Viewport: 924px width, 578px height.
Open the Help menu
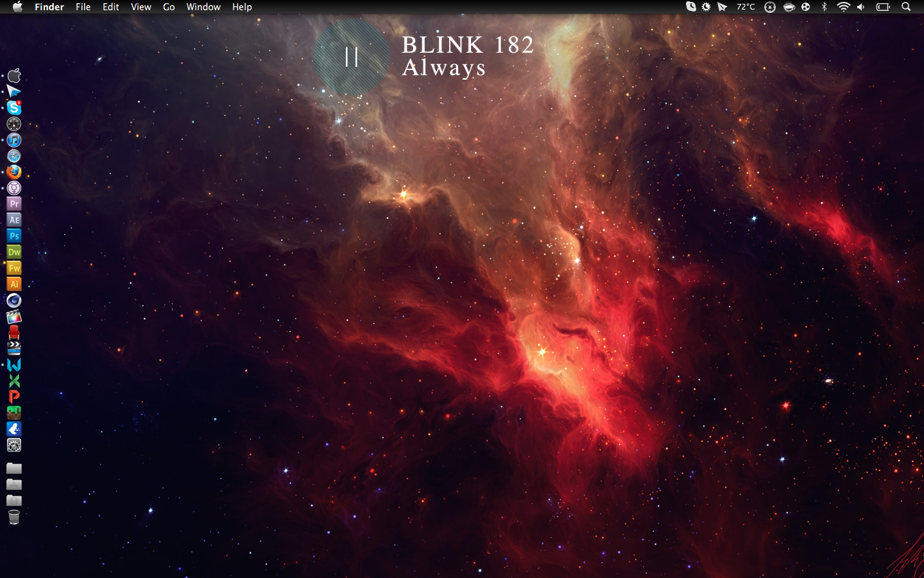(242, 6)
